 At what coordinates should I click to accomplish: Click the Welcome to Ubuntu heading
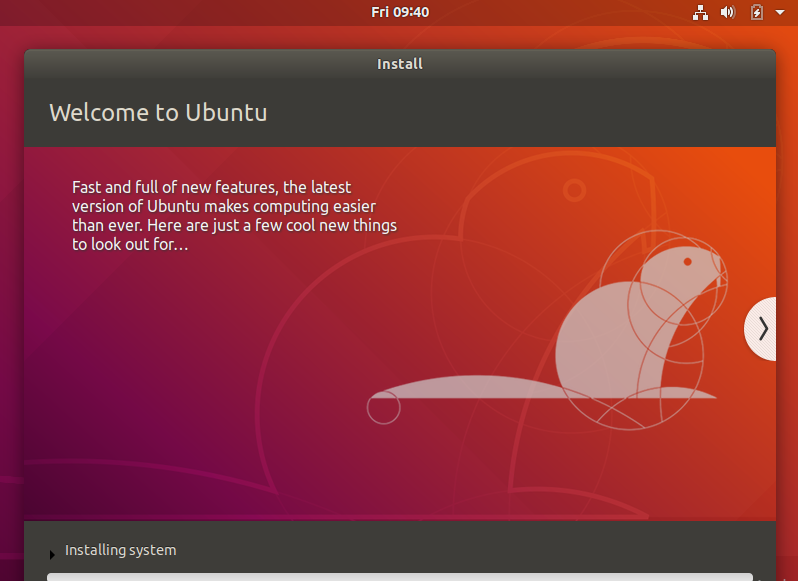pyautogui.click(x=158, y=112)
